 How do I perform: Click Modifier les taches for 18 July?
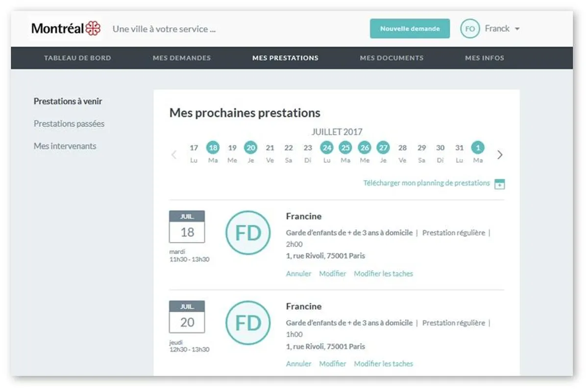(384, 273)
